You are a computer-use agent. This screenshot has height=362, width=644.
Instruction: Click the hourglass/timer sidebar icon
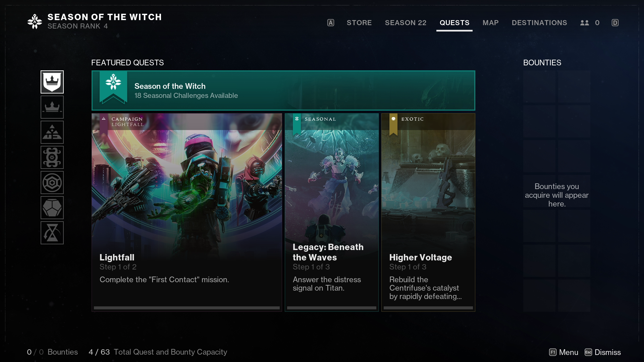52,233
